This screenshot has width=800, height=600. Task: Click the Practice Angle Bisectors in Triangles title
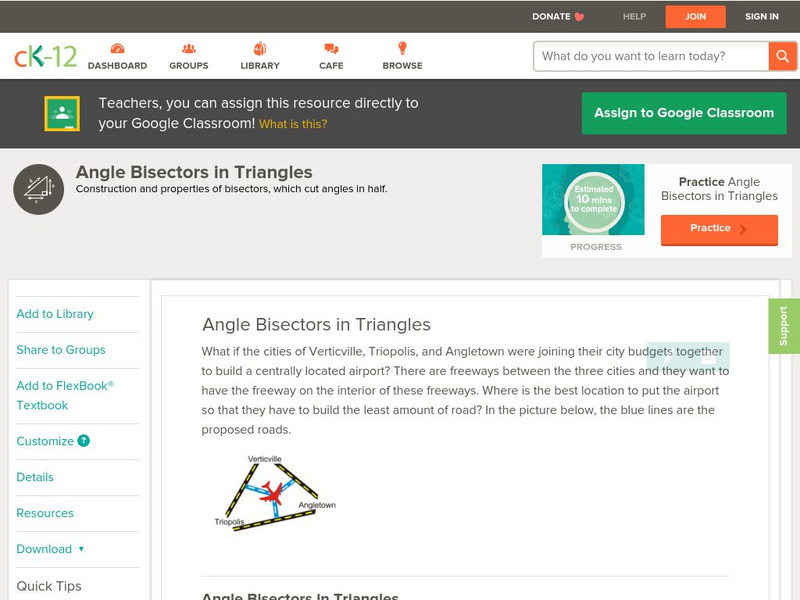[x=719, y=189]
